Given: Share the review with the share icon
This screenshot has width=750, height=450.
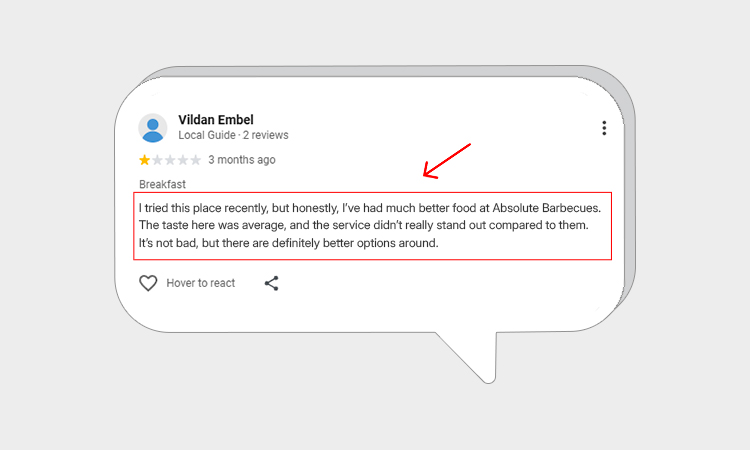Looking at the screenshot, I should (x=271, y=283).
